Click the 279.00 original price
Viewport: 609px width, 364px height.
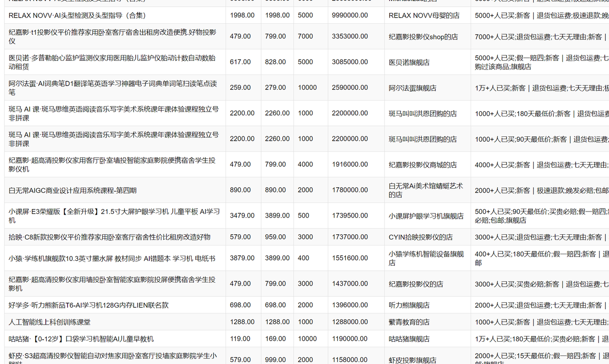275,87
